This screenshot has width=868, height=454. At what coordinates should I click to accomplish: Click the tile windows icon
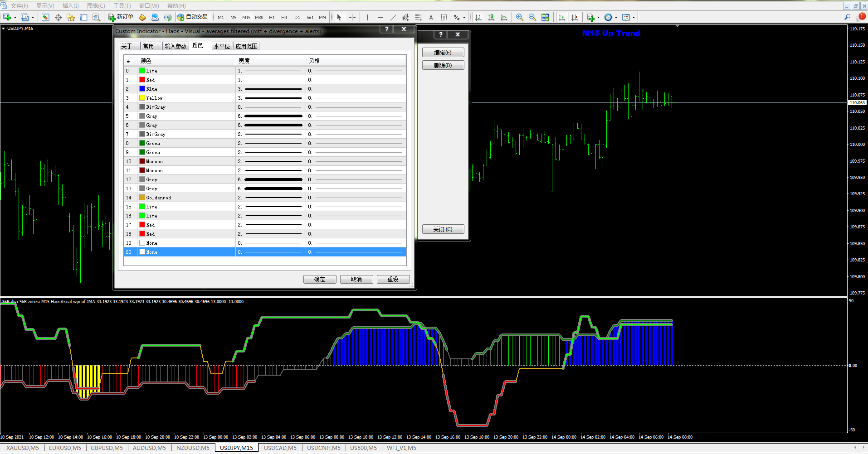pyautogui.click(x=545, y=17)
